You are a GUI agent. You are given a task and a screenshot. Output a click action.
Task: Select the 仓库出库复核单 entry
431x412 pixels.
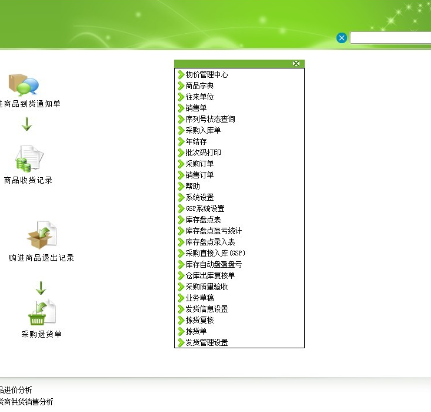click(210, 275)
